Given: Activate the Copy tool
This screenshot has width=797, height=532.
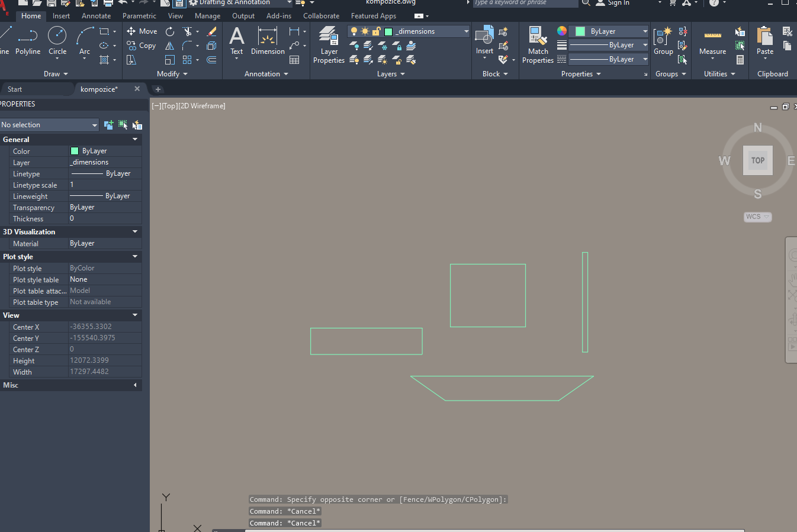Looking at the screenshot, I should point(142,46).
